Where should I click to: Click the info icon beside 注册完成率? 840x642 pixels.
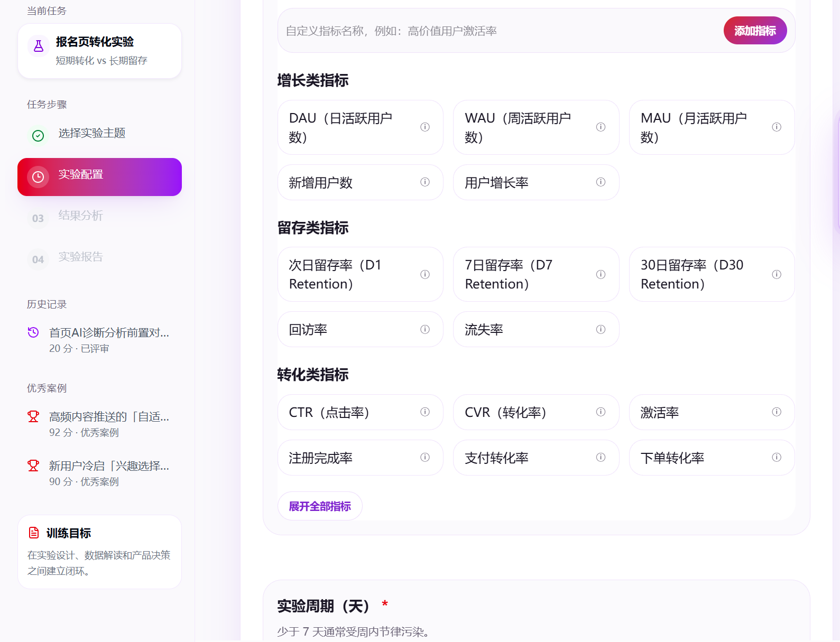[x=425, y=457]
